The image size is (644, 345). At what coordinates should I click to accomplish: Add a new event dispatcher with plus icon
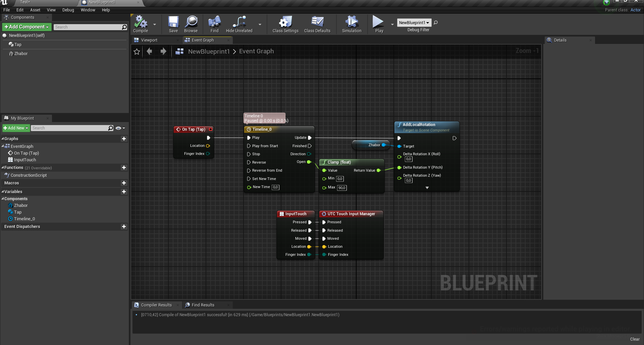pyautogui.click(x=124, y=227)
